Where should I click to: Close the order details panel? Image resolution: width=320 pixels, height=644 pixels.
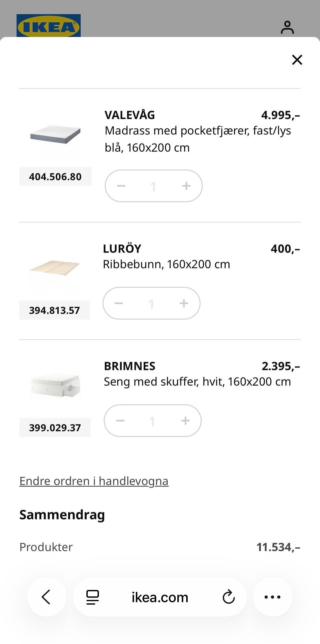(x=297, y=60)
